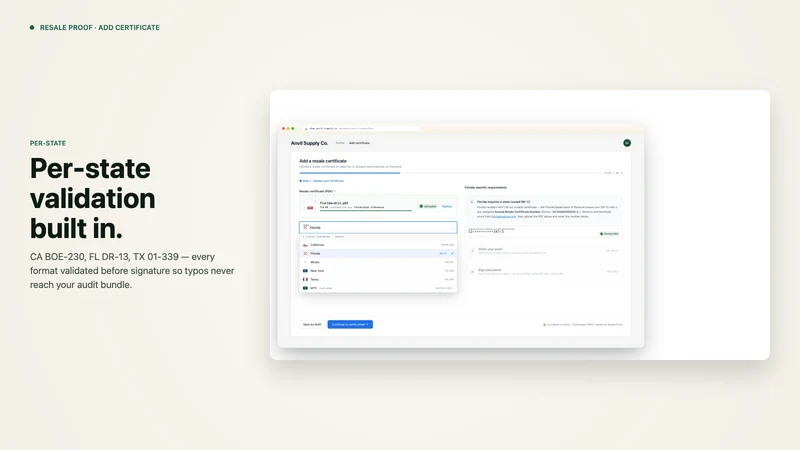This screenshot has width=800, height=450.
Task: Click the New York flag icon
Action: pos(305,271)
